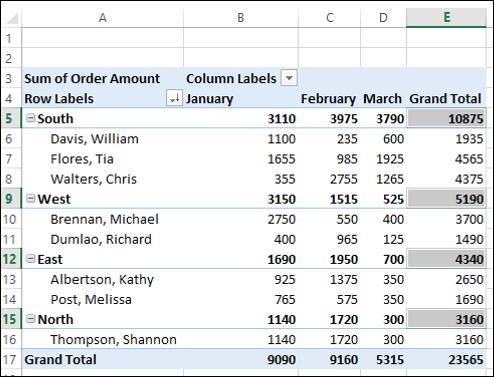Select column E header

[x=446, y=17]
